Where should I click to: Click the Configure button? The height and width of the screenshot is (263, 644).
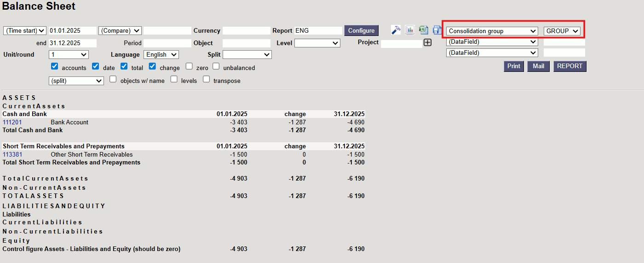point(361,30)
